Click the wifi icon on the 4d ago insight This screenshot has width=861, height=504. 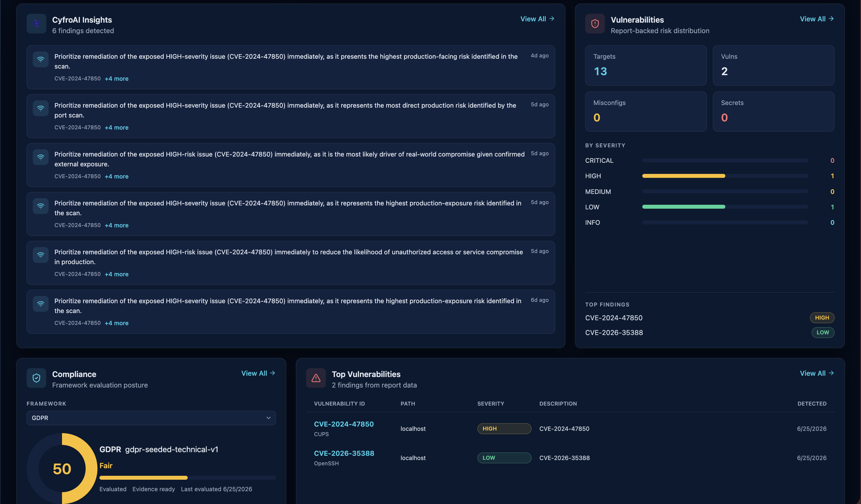click(x=41, y=59)
